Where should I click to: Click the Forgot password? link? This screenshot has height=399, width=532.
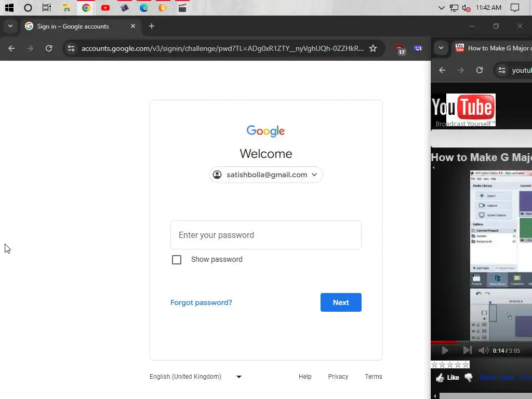[x=201, y=303]
